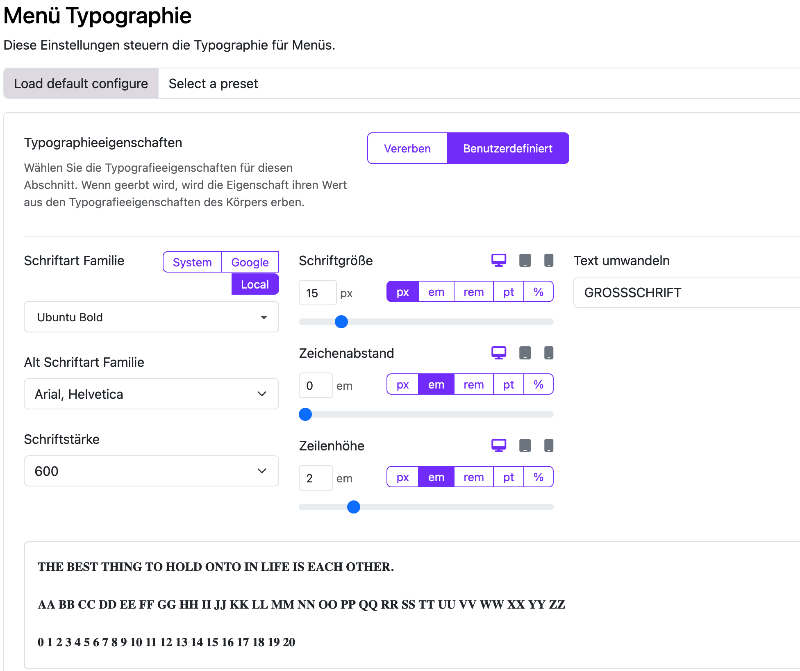800x671 pixels.
Task: Switch to Load default configure tab
Action: point(81,84)
